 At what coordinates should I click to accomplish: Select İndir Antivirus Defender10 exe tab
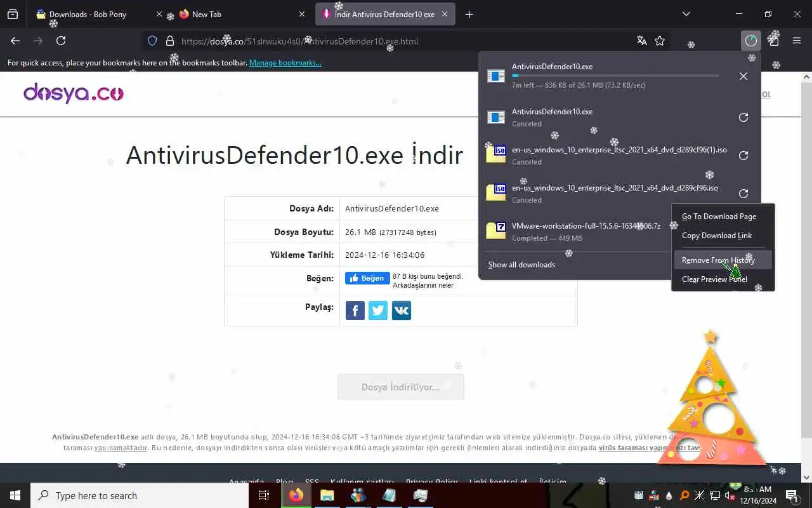pyautogui.click(x=384, y=14)
